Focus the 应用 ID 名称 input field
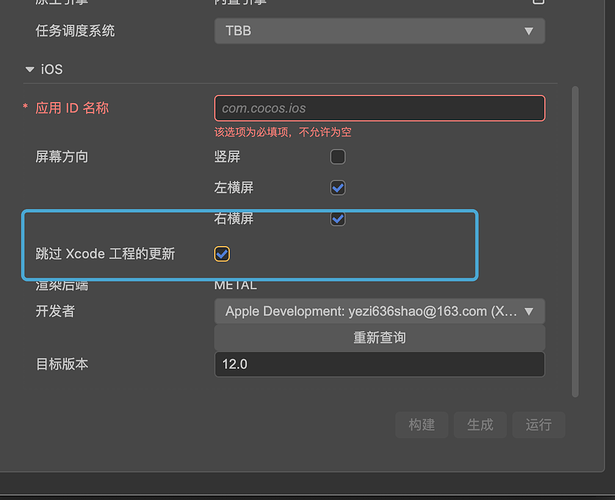This screenshot has width=615, height=500. point(379,108)
